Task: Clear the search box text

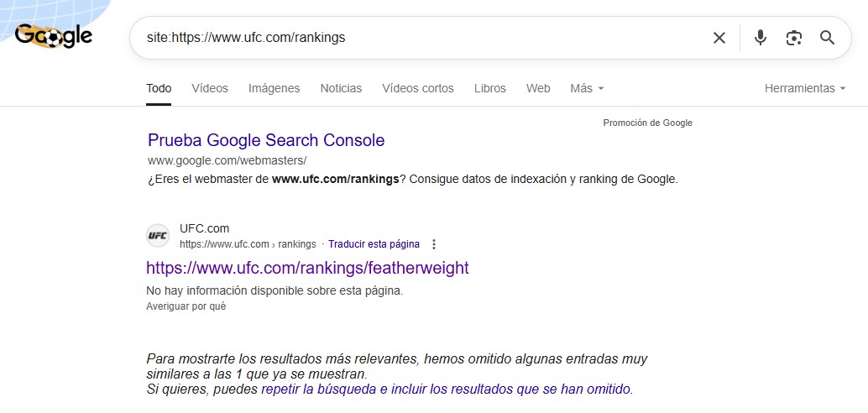Action: click(x=719, y=38)
